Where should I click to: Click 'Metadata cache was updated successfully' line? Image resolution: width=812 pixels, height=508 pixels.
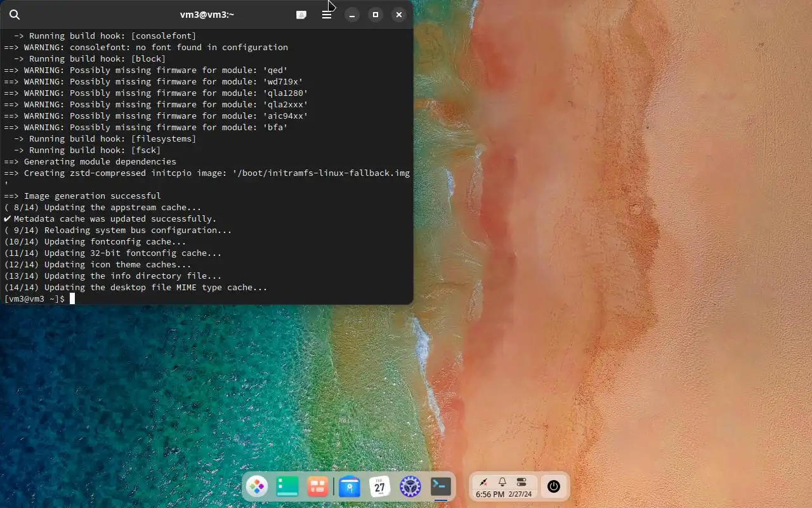[x=110, y=218]
